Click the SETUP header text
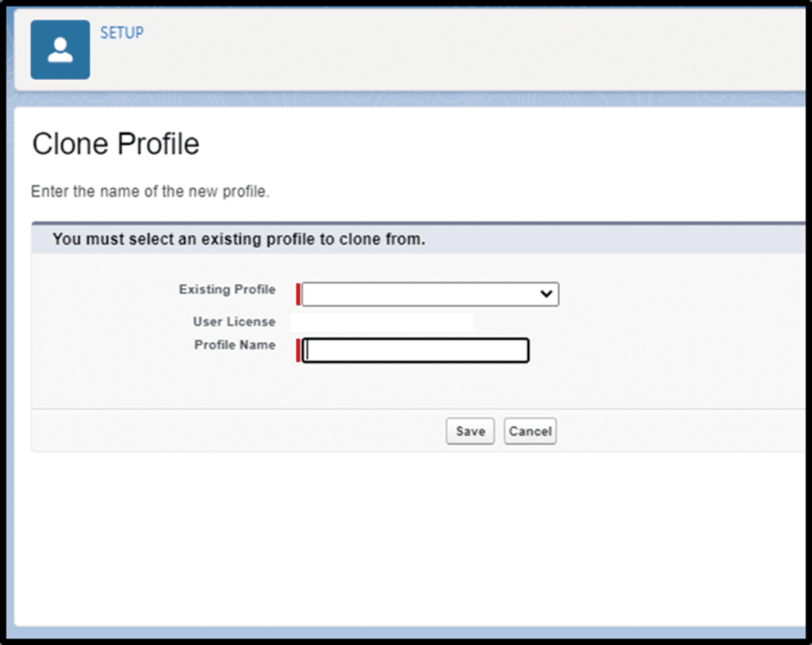This screenshot has height=645, width=812. pos(121,32)
